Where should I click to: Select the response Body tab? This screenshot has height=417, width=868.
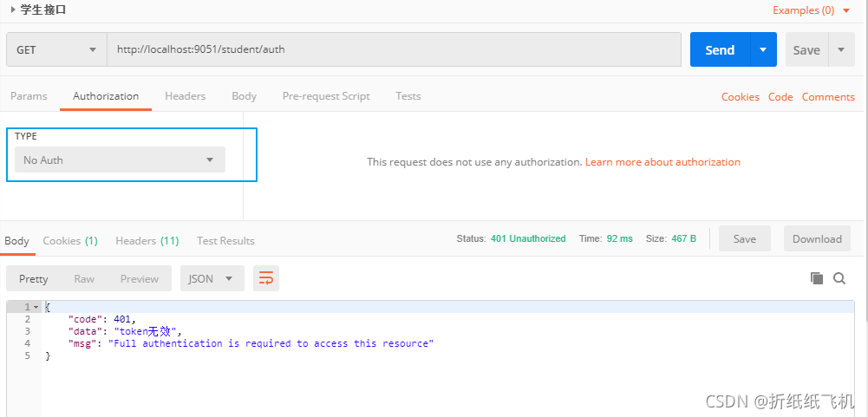[x=16, y=241]
